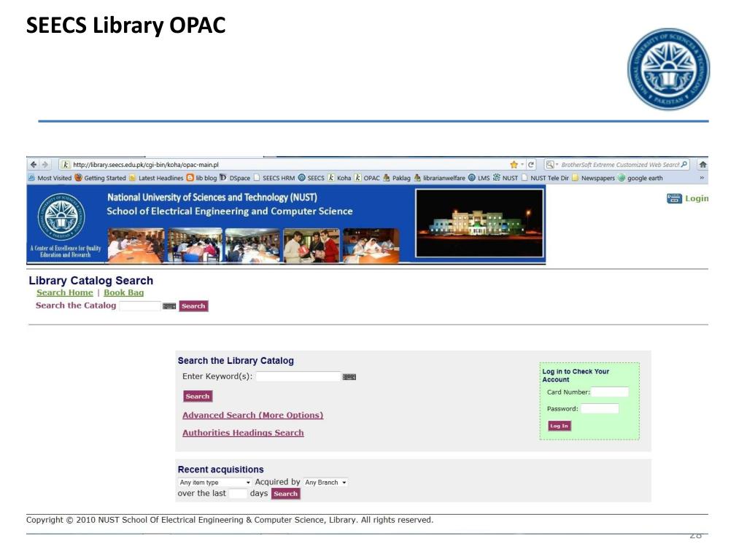Open google earth bookmark
The height and width of the screenshot is (560, 747).
point(640,178)
